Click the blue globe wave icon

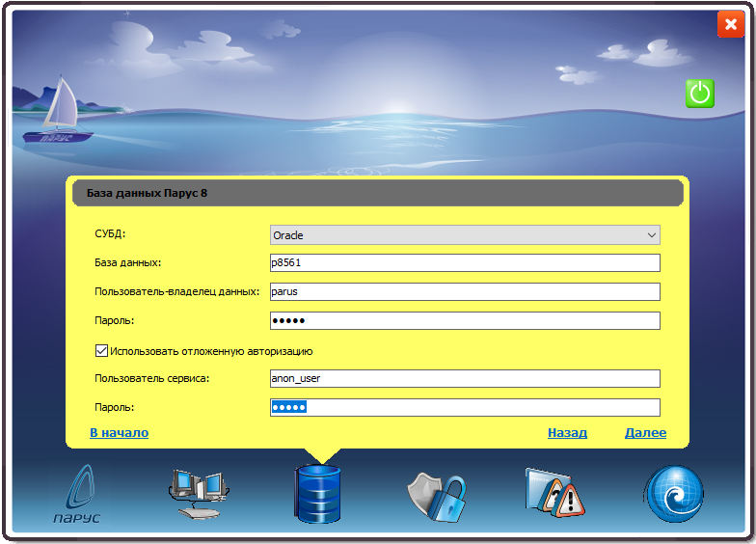tap(674, 494)
